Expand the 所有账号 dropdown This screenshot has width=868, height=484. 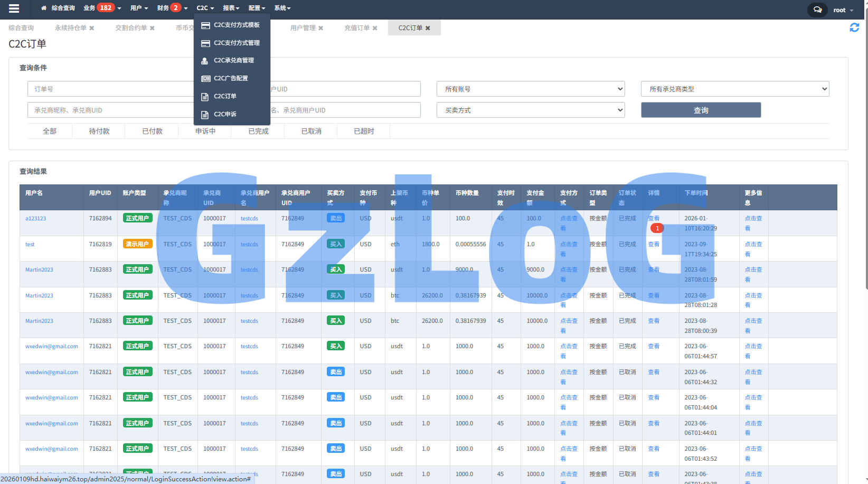pos(531,89)
